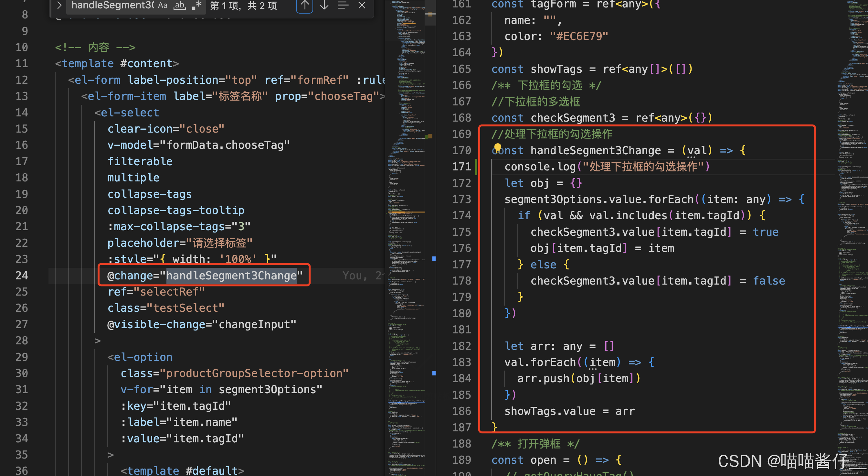This screenshot has height=476, width=868.
Task: Expand replace field via the left chevron
Action: click(x=60, y=5)
